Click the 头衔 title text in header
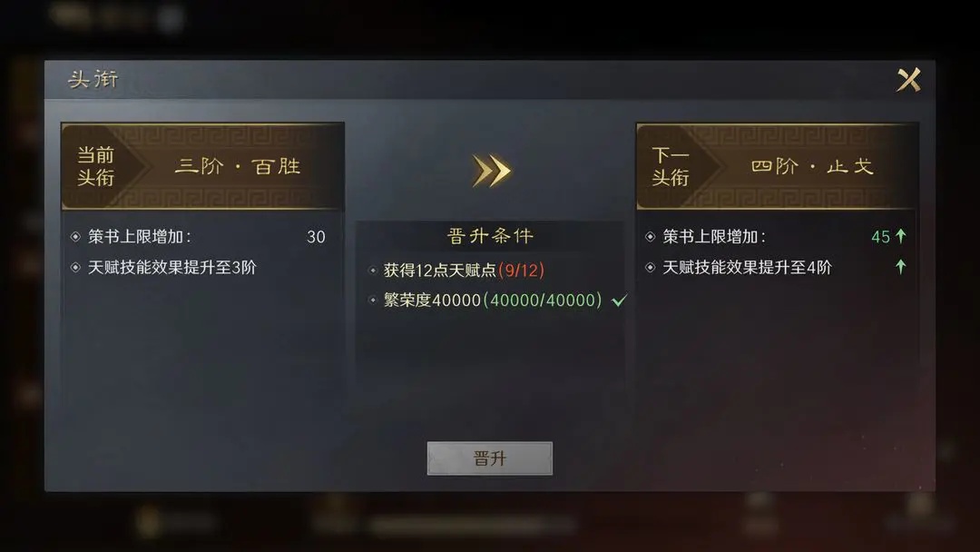 click(x=93, y=79)
